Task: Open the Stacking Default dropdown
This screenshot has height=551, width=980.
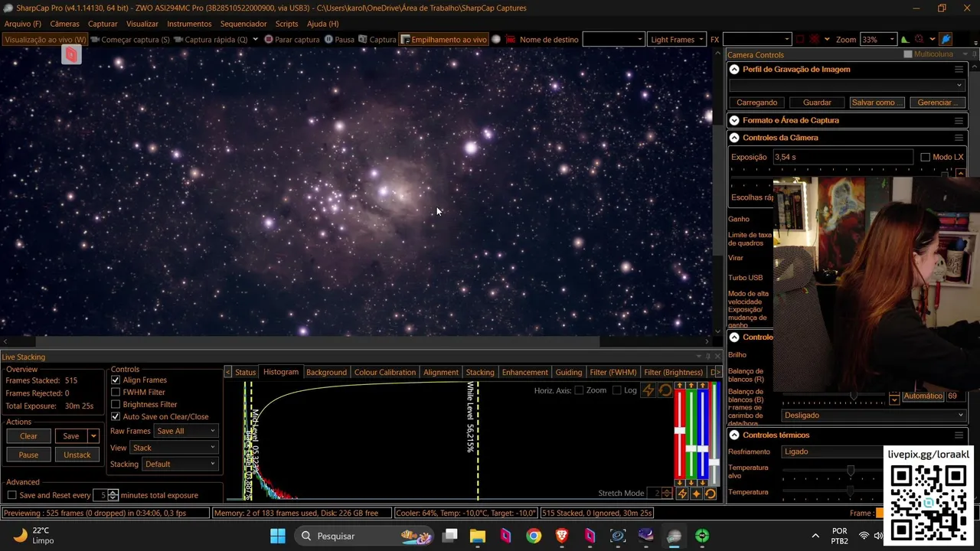Action: tap(181, 465)
